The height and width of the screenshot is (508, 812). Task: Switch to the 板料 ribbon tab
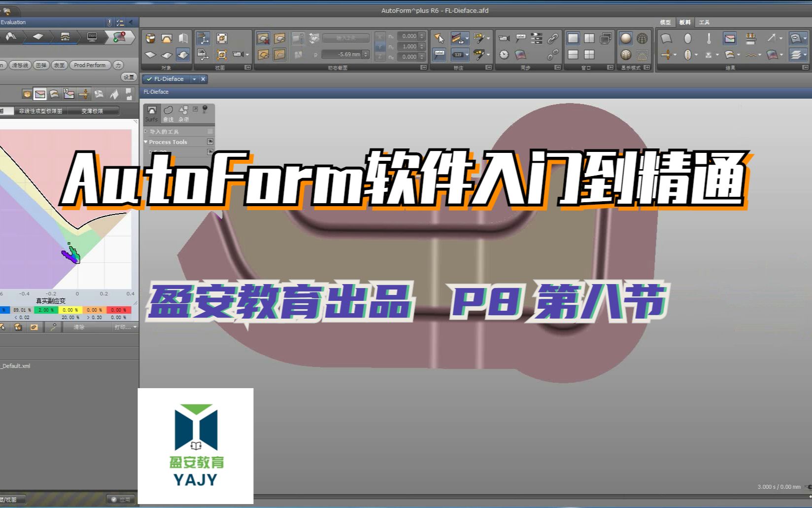coord(685,22)
